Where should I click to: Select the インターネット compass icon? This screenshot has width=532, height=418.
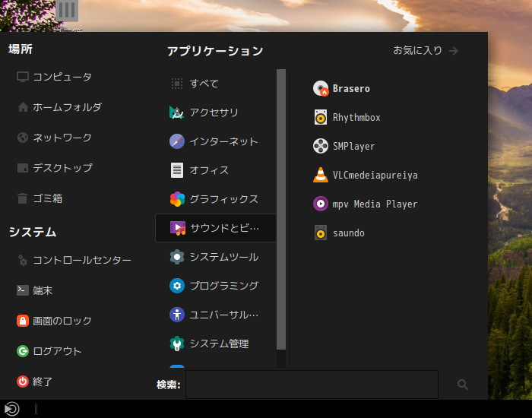tap(177, 141)
